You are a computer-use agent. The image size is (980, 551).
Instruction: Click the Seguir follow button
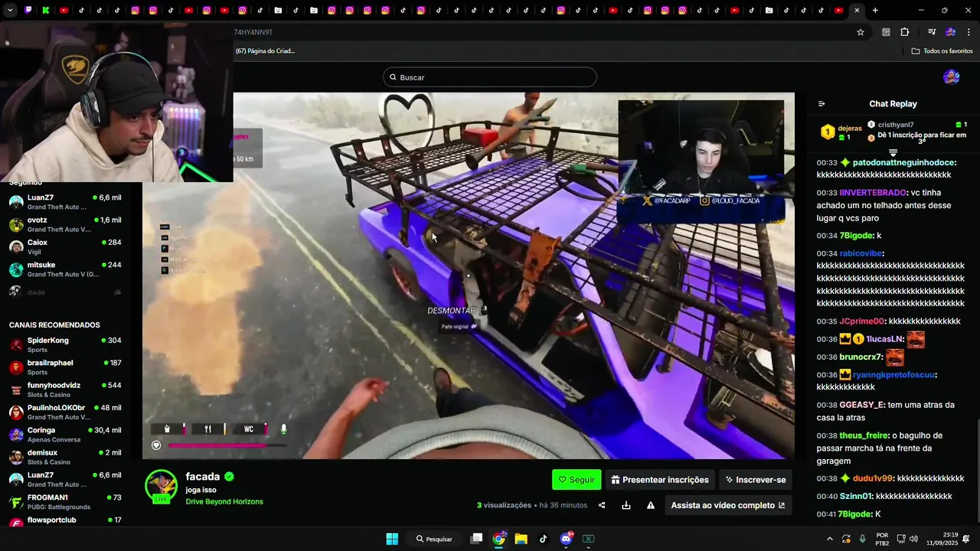(x=577, y=480)
